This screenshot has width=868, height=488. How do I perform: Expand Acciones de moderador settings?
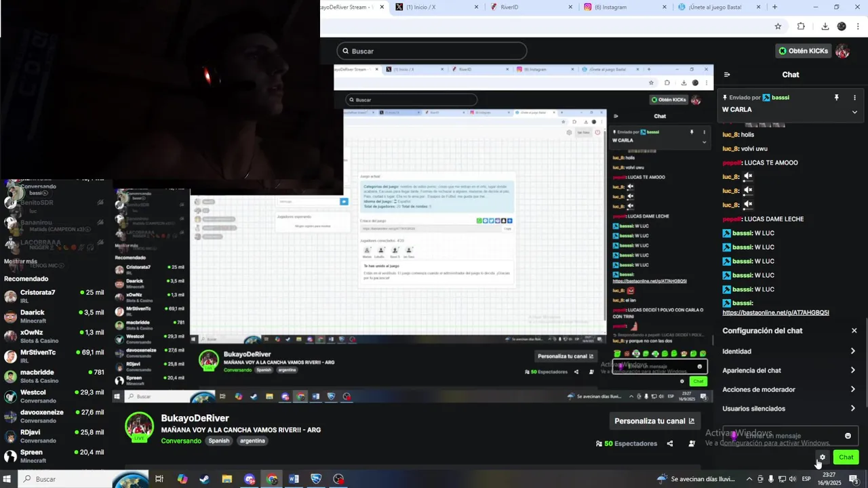coord(789,389)
